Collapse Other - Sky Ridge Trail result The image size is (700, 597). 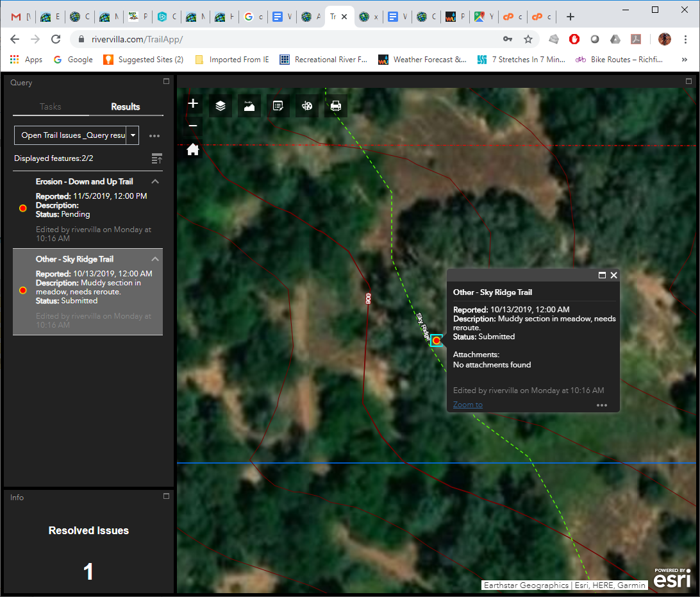155,259
